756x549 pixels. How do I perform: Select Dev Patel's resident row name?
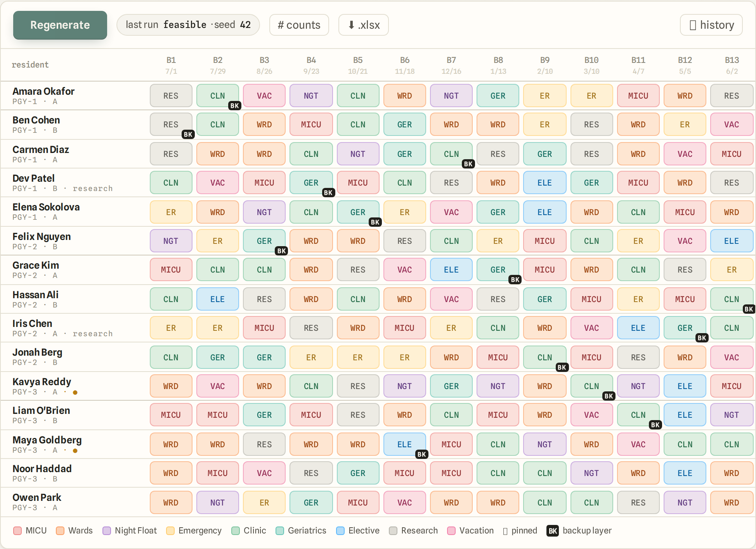click(x=33, y=178)
